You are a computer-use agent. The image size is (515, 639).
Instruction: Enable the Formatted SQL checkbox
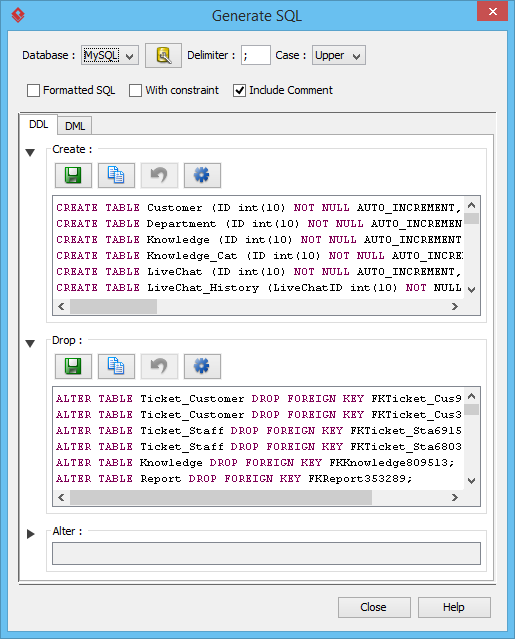click(x=33, y=90)
